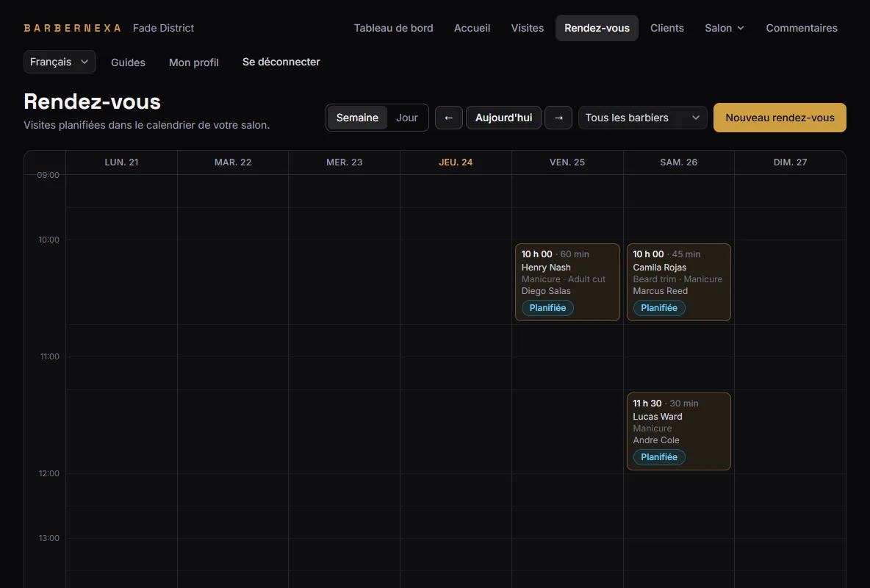Open Mon profil page
The width and height of the screenshot is (870, 588).
pyautogui.click(x=194, y=62)
